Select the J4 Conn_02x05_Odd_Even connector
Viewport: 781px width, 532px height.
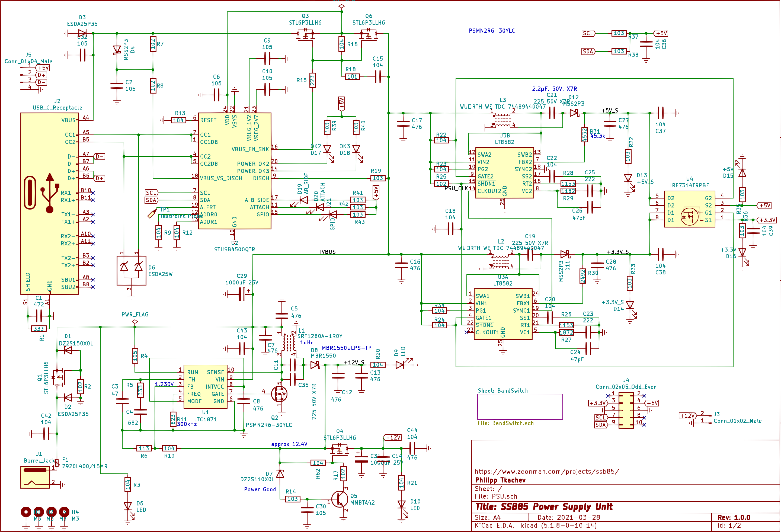pos(626,411)
